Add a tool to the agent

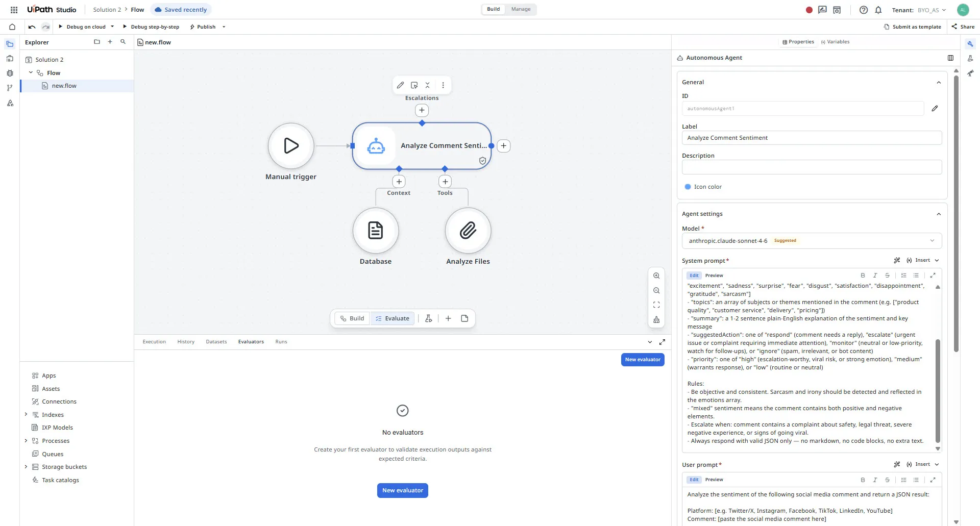445,182
